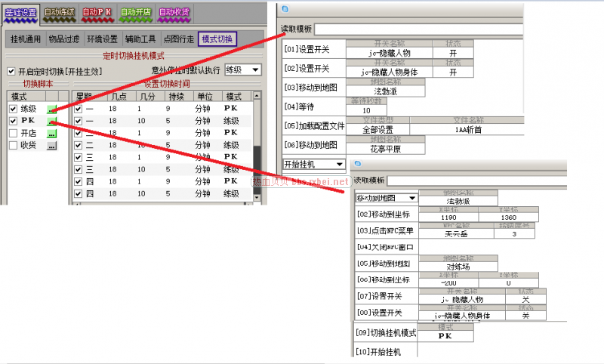The height and width of the screenshot is (364, 604).
Task: Click the ellipsis button next to 收货
Action: pyautogui.click(x=51, y=146)
